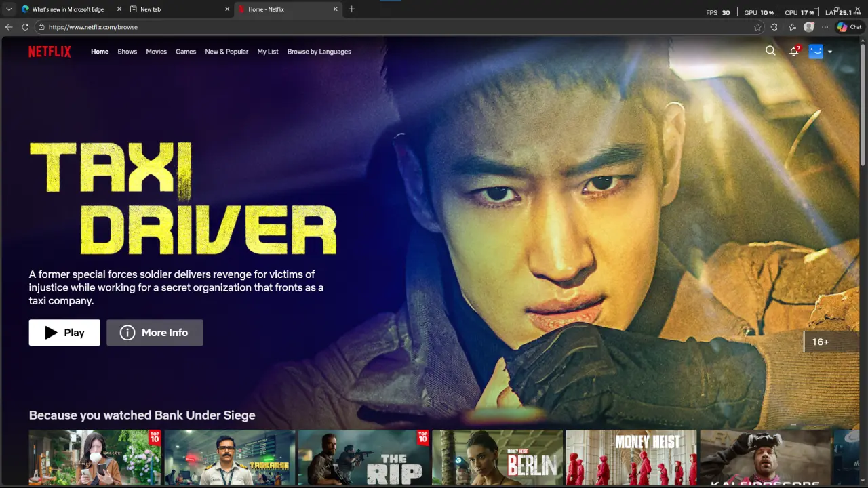Open the Netflix search icon
Screen dimensions: 868x488
click(x=770, y=51)
